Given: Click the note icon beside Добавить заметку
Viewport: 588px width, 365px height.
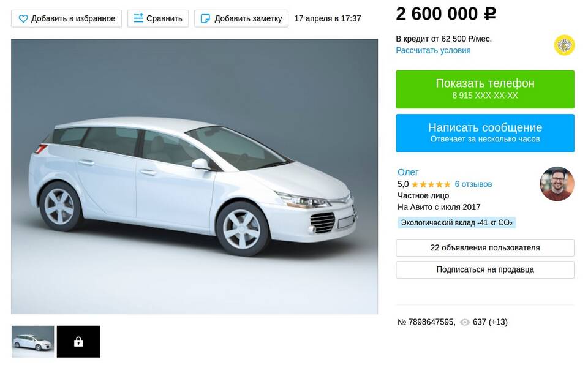Looking at the screenshot, I should click(206, 18).
